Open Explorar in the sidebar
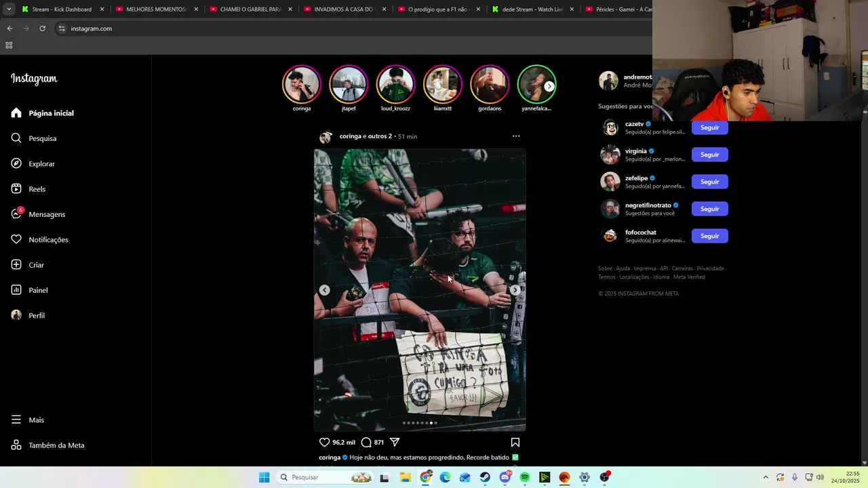This screenshot has height=488, width=868. tap(33, 163)
